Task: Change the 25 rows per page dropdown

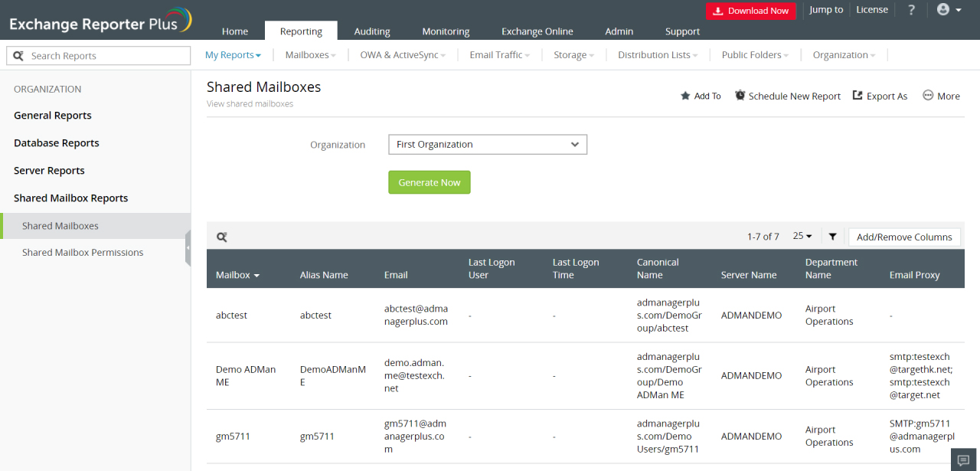Action: click(x=802, y=237)
